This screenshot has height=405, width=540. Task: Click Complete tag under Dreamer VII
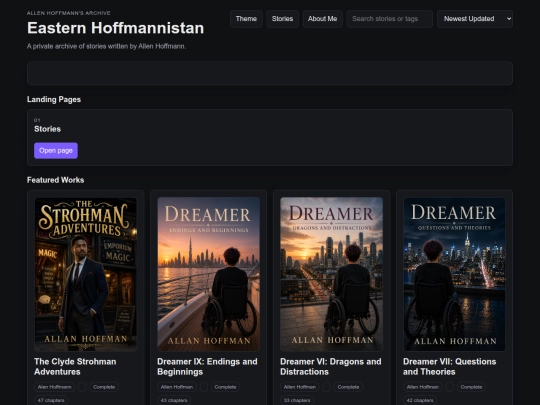tap(471, 387)
